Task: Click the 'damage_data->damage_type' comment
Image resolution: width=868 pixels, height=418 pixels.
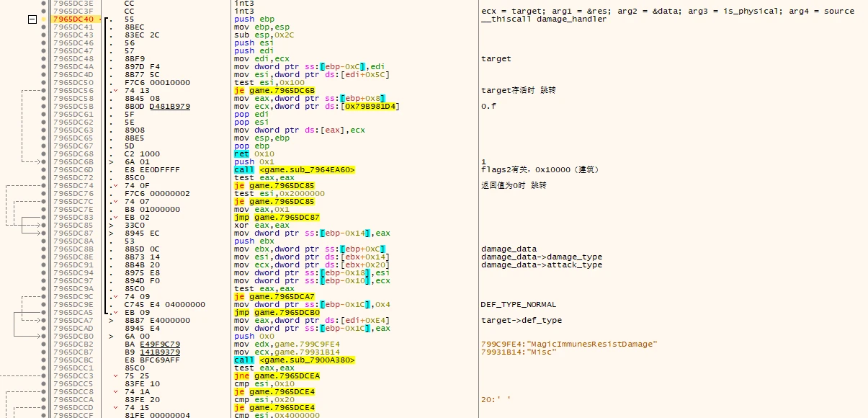Action: [542, 257]
